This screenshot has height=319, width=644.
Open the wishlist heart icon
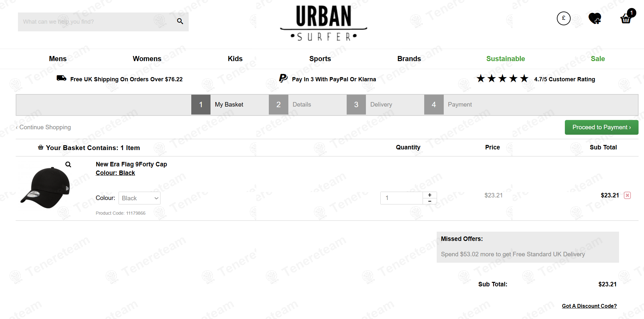(x=595, y=18)
